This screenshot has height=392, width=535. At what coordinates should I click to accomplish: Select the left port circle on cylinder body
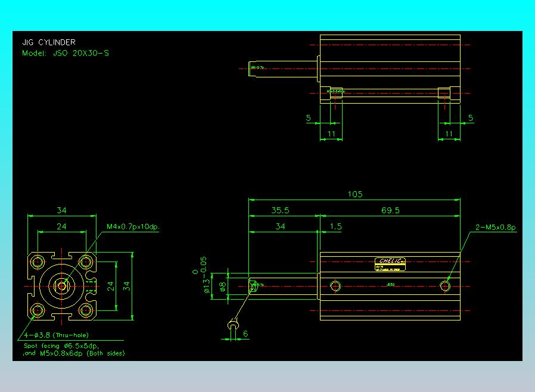[335, 286]
